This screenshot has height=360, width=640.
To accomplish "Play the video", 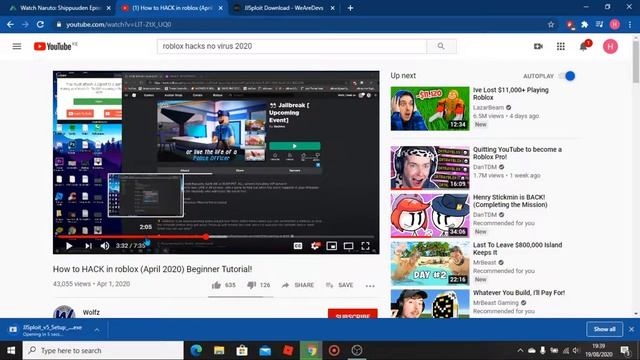I will pyautogui.click(x=69, y=246).
